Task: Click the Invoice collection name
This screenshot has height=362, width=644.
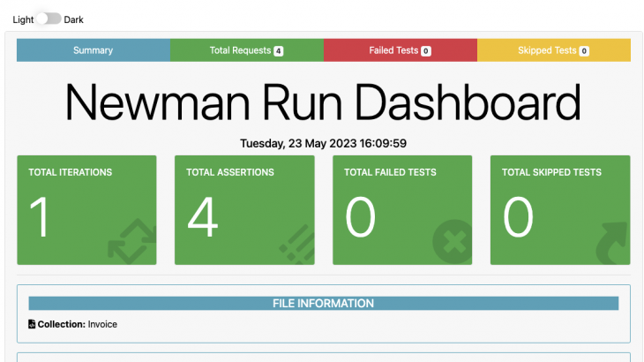Action: [x=102, y=324]
